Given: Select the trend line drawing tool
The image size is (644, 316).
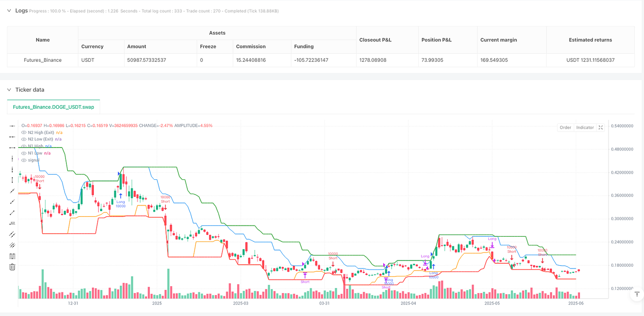Looking at the screenshot, I should 12,191.
